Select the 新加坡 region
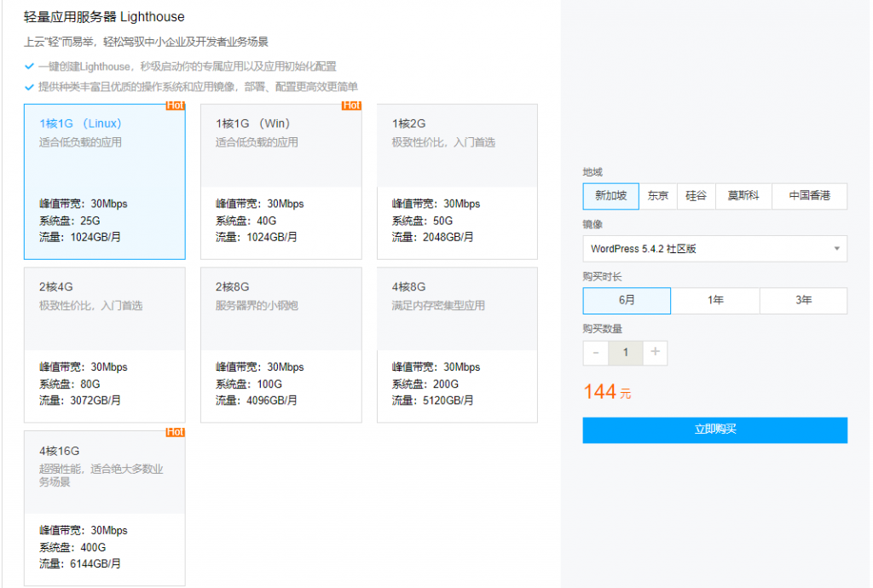 pyautogui.click(x=610, y=196)
